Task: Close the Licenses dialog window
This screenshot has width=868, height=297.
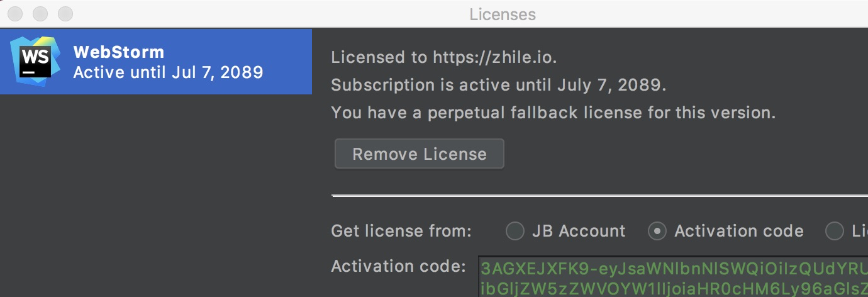Action: (16, 13)
